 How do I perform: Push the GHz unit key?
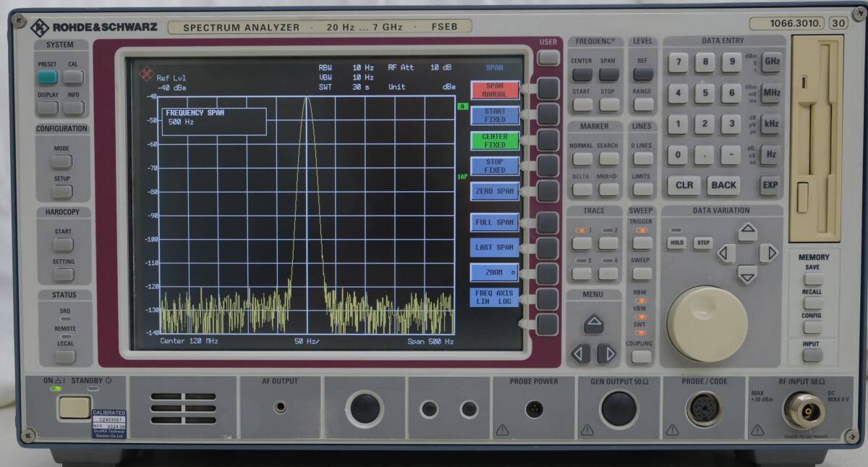[x=771, y=62]
